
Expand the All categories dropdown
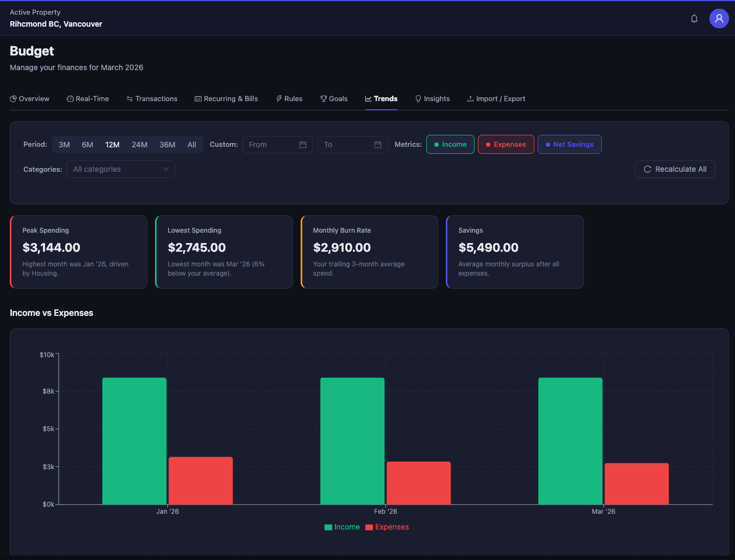coord(121,169)
